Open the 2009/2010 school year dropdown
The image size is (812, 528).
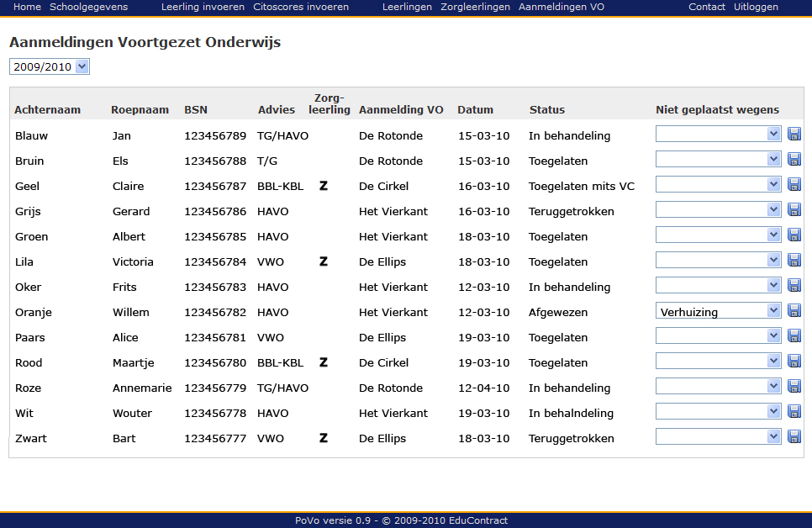(x=50, y=66)
